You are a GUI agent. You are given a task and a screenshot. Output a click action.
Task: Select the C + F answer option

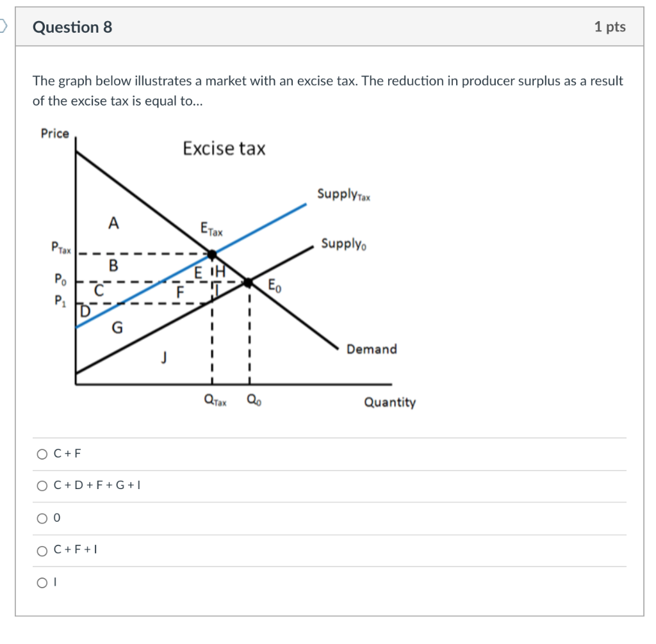[x=42, y=454]
